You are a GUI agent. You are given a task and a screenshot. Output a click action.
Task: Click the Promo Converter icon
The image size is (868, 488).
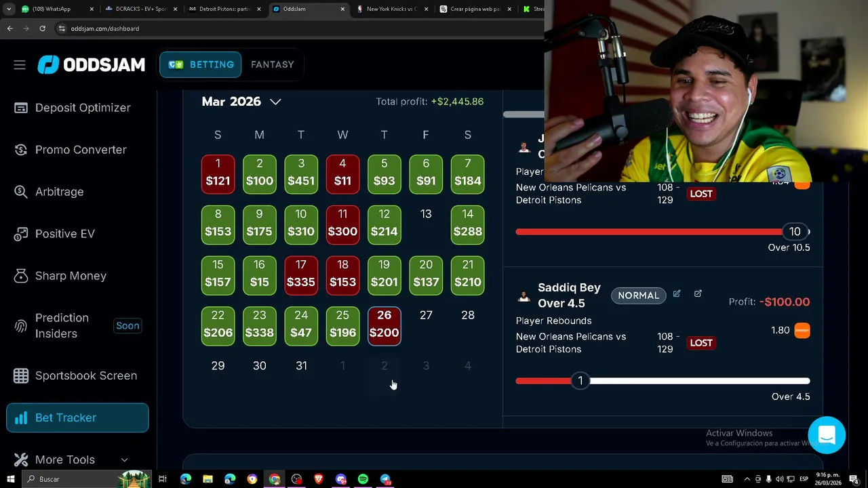[x=21, y=150]
